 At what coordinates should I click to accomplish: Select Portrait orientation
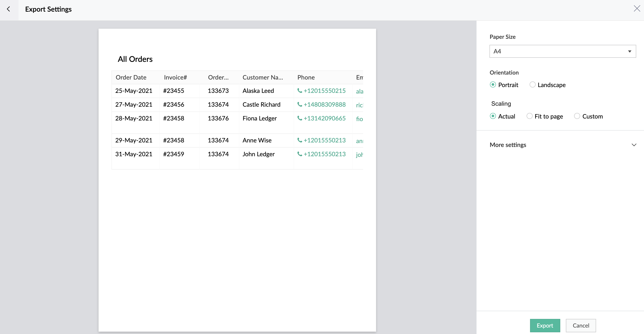click(493, 85)
